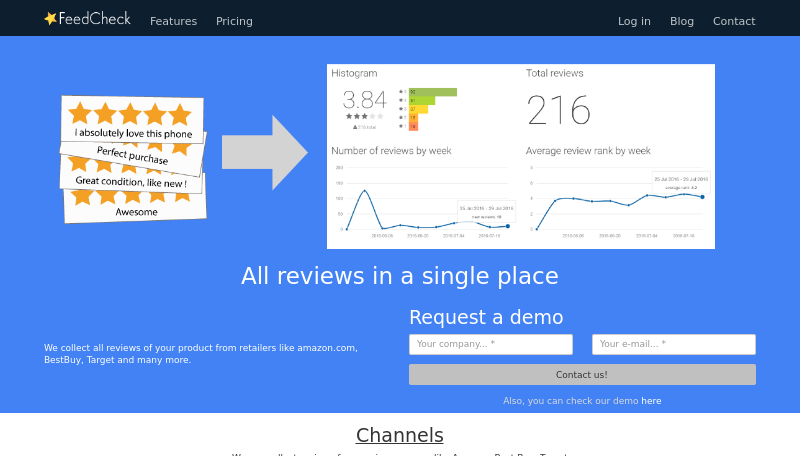Image resolution: width=800 pixels, height=456 pixels.
Task: Click 'Average review rank by week' title
Action: tap(588, 151)
